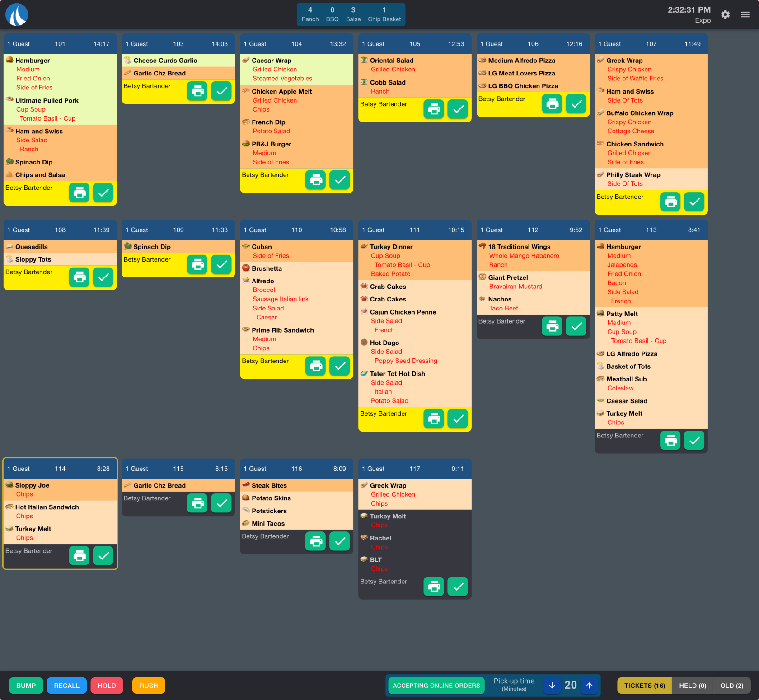Switch to Tickets (16) tab
Viewport: 759px width, 700px height.
click(x=644, y=686)
